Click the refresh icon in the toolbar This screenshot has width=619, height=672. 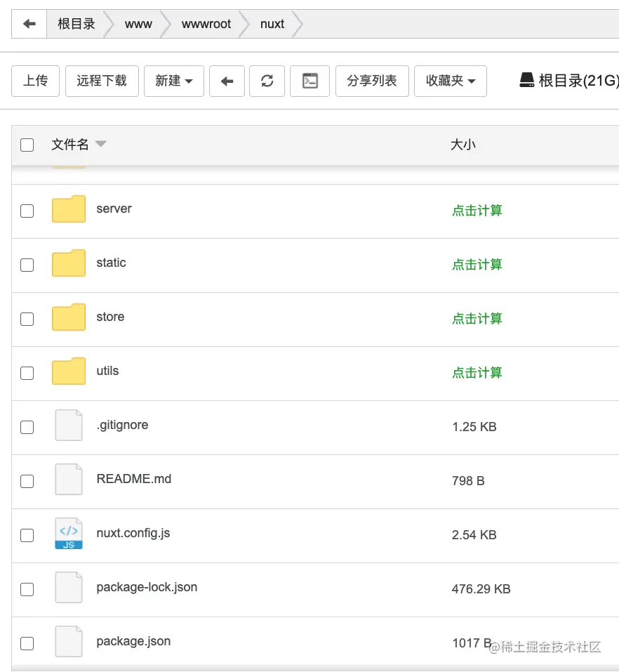pos(267,81)
